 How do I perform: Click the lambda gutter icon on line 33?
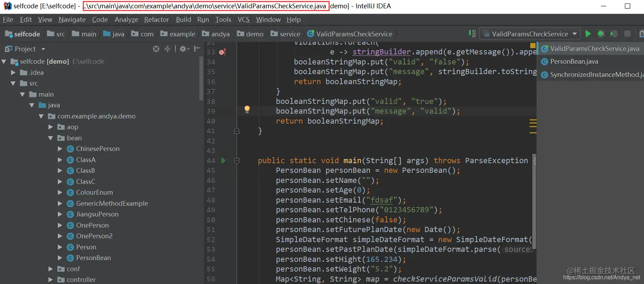tap(222, 52)
